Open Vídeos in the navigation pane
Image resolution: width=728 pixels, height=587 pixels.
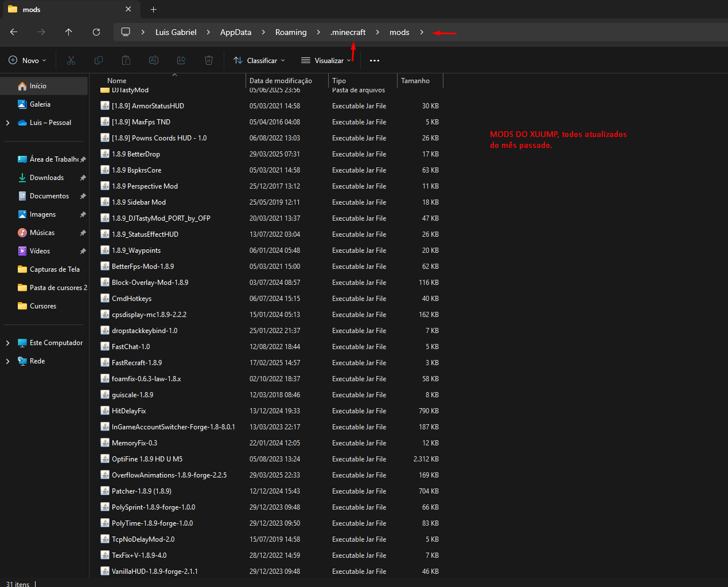pos(45,251)
